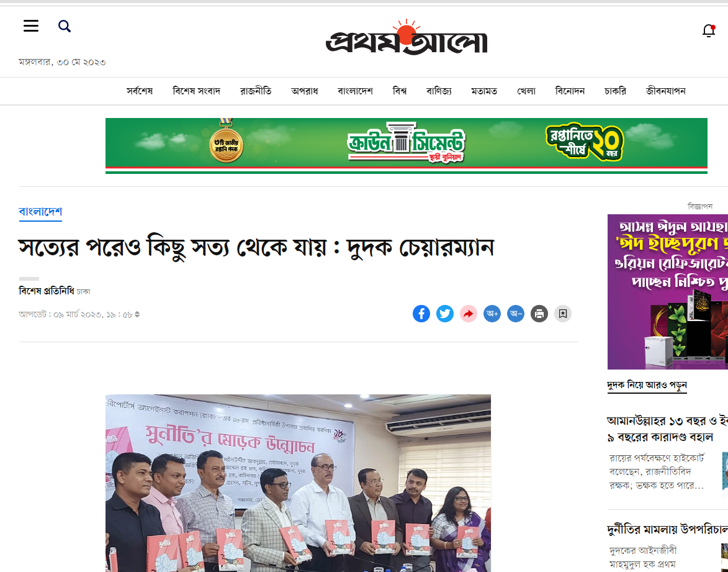Share article on Twitter icon
Screen dimensions: 728x572
pyautogui.click(x=445, y=314)
